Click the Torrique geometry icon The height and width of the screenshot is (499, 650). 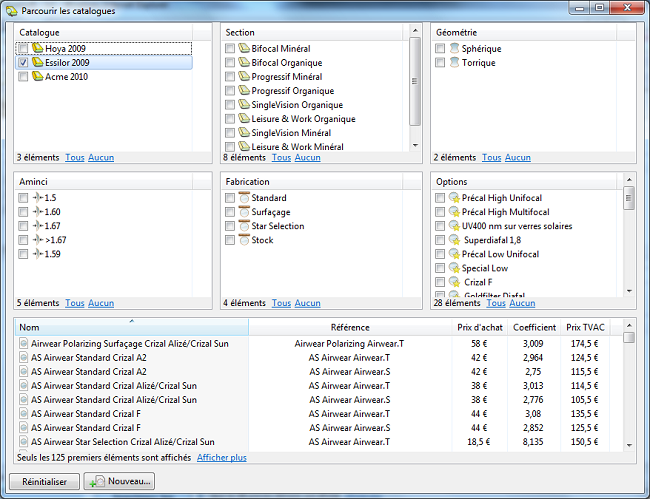(x=454, y=62)
